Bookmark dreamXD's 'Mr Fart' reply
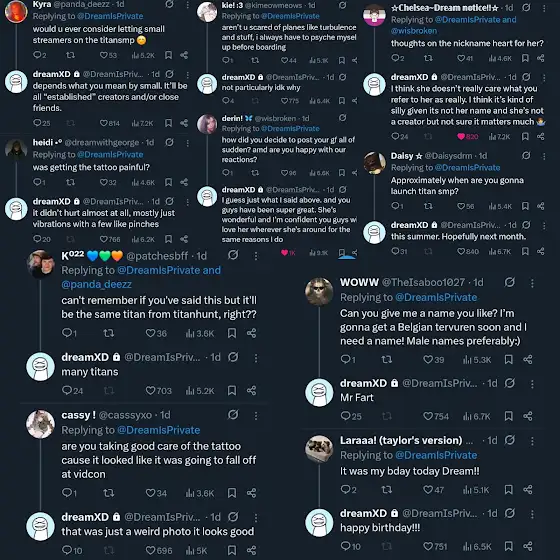The image size is (560, 560). tap(509, 416)
